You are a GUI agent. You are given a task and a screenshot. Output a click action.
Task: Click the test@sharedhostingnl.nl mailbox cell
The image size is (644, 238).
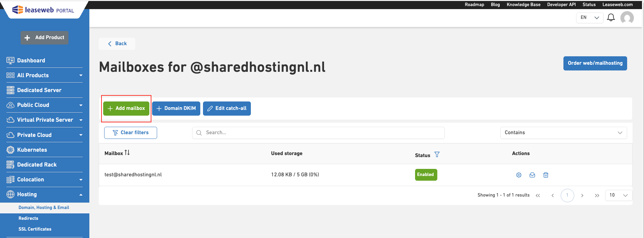133,175
